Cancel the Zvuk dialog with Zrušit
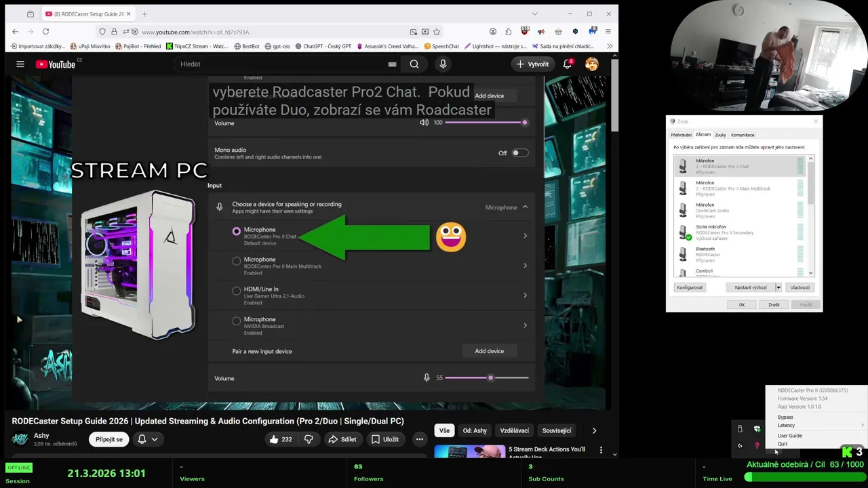Viewport: 868px width, 488px height. pyautogui.click(x=774, y=305)
